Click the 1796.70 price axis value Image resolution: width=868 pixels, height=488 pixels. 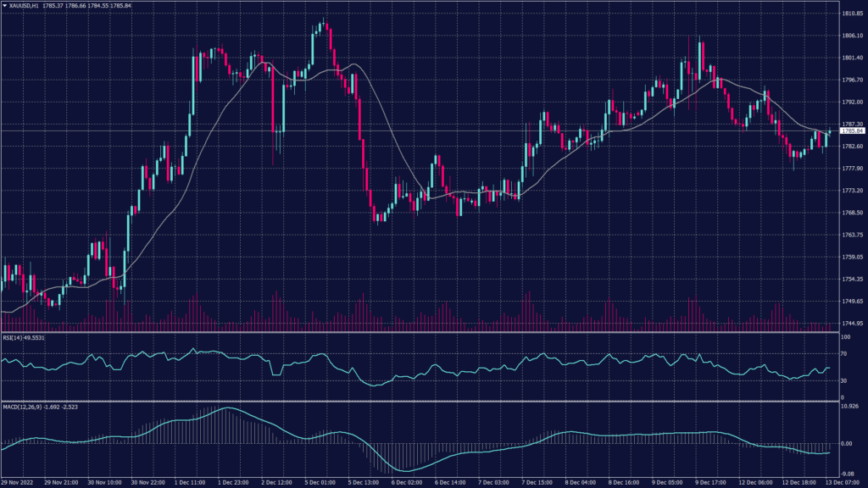(852, 80)
